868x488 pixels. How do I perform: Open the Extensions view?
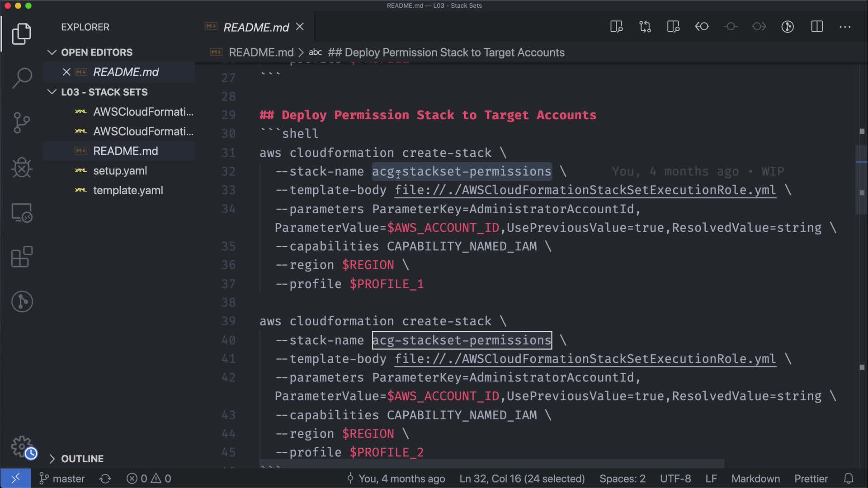tap(22, 257)
